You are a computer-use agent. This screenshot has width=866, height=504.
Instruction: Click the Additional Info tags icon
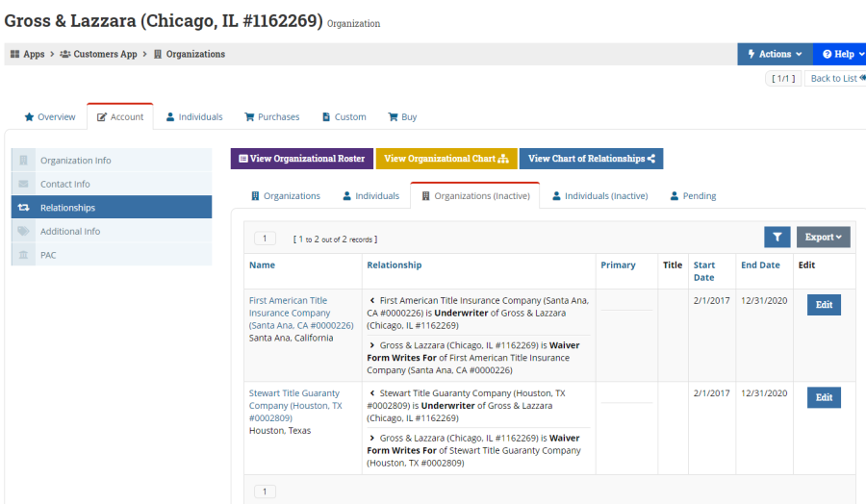23,231
